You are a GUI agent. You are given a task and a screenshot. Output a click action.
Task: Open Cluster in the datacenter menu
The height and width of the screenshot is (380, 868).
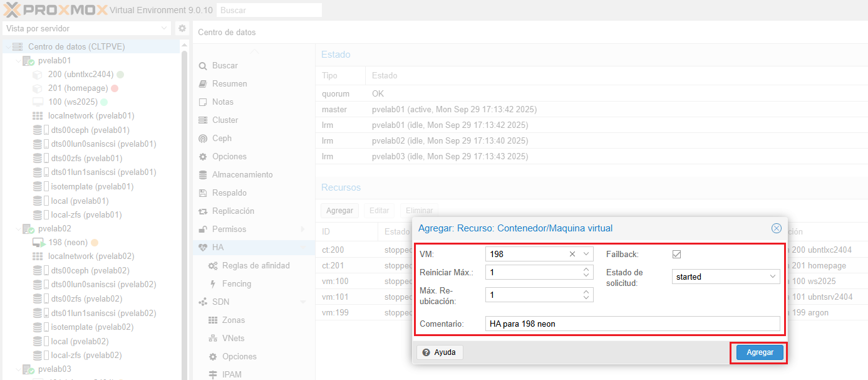point(225,120)
